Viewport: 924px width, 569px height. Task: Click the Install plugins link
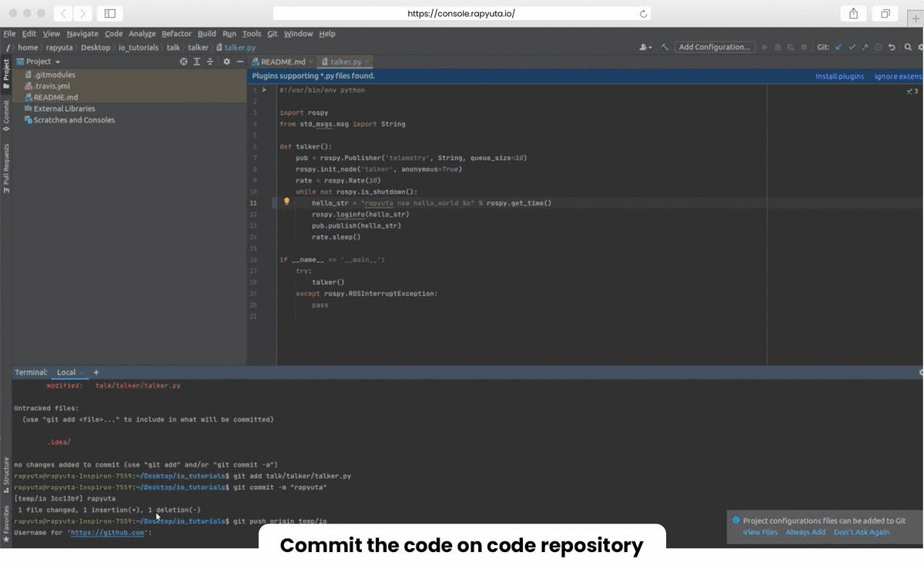839,76
